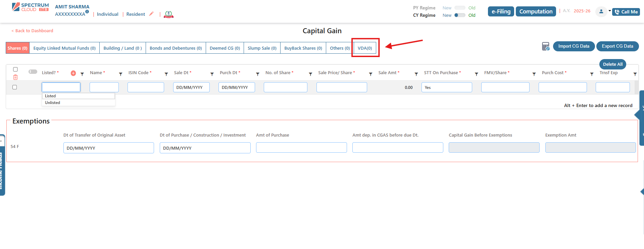Click the red plus icon beside Listed
Screen dimensions: 644x249
[x=73, y=73]
